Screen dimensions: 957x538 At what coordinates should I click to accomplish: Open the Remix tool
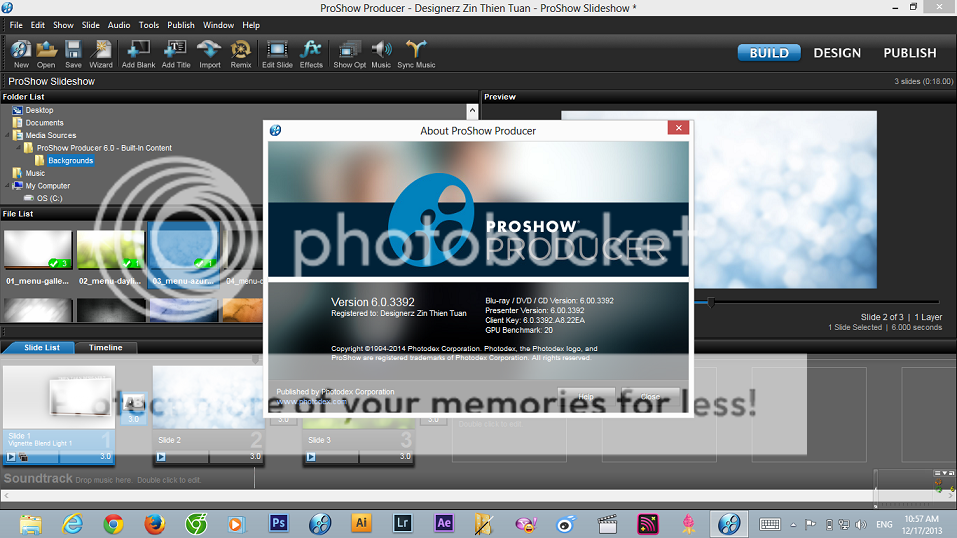[x=241, y=52]
